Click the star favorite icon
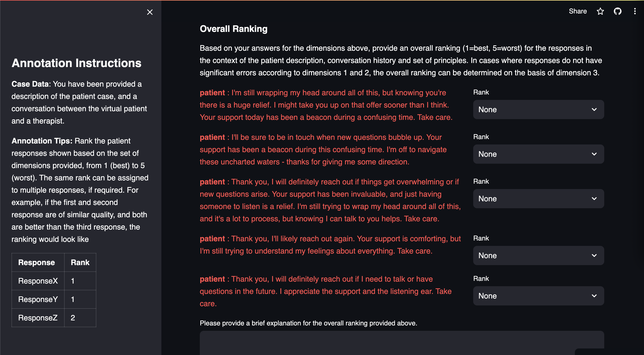The image size is (644, 355). tap(600, 11)
